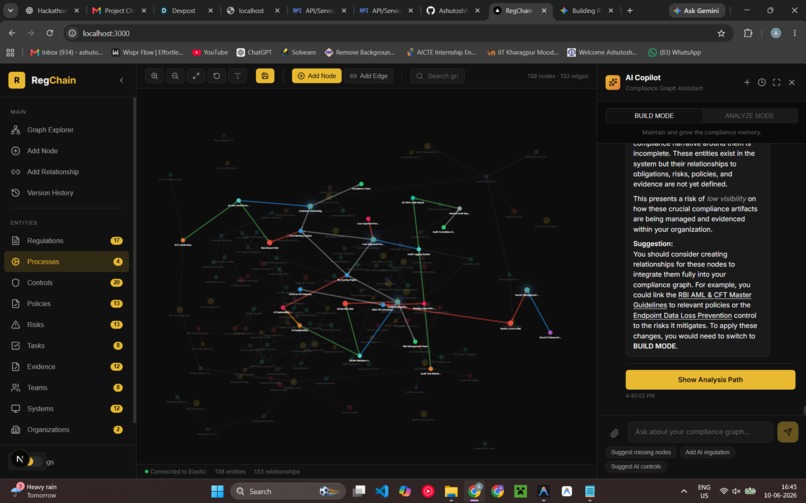This screenshot has height=503, width=806.
Task: Switch to ANALYZE MODE tab
Action: (749, 116)
